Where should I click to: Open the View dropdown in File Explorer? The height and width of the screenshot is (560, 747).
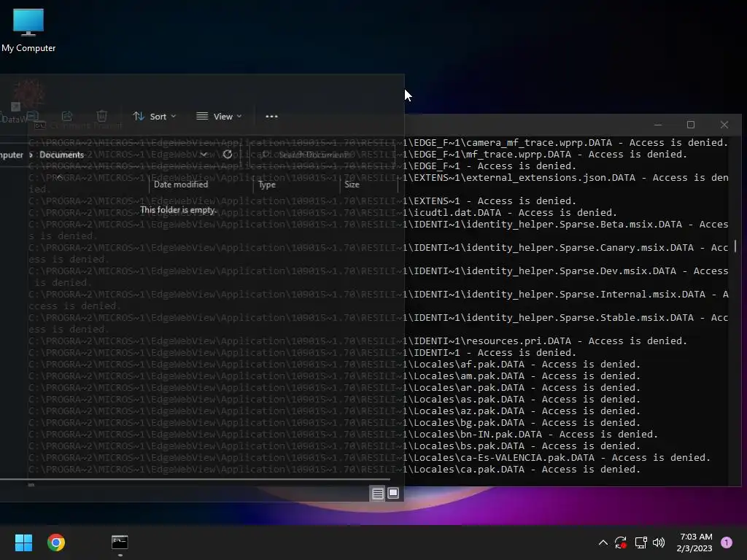point(219,116)
